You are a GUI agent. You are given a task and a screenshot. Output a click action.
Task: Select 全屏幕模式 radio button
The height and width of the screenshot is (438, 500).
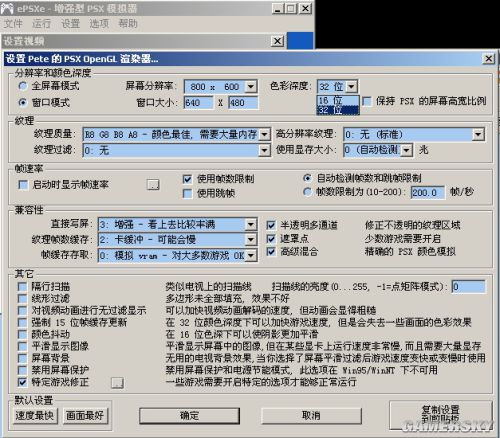pyautogui.click(x=23, y=86)
